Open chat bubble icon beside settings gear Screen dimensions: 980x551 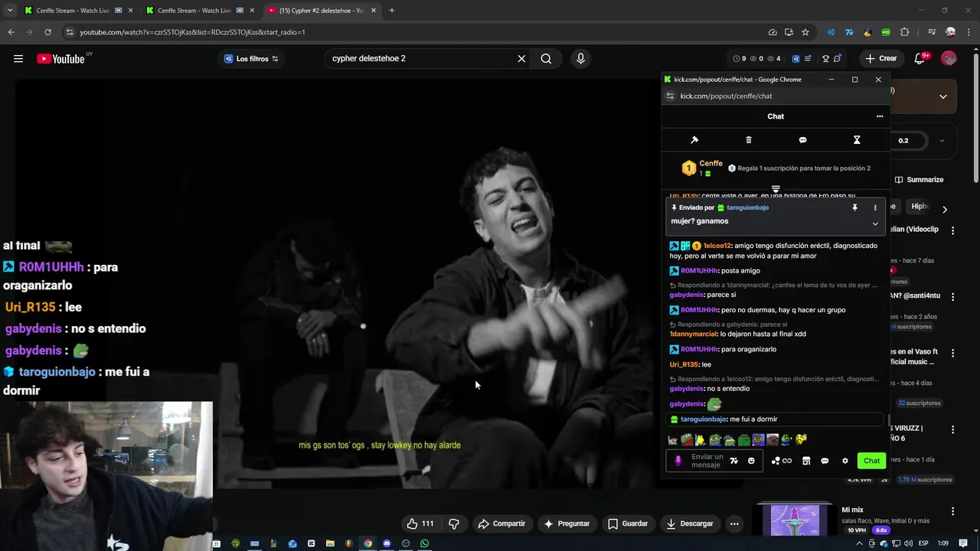coord(825,461)
